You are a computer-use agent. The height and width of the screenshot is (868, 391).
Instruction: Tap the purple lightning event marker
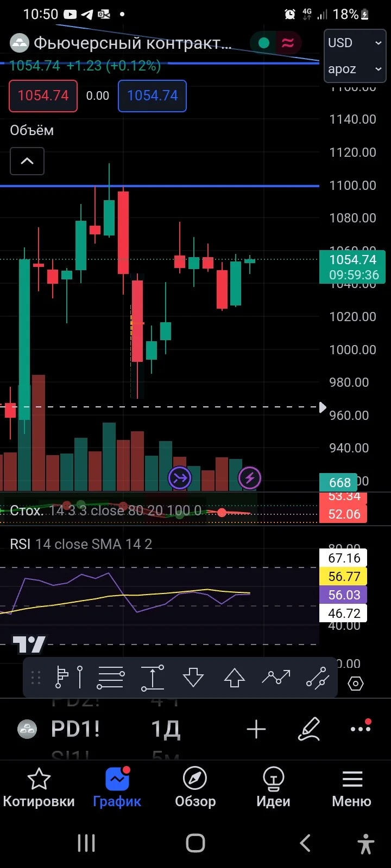pos(250,478)
